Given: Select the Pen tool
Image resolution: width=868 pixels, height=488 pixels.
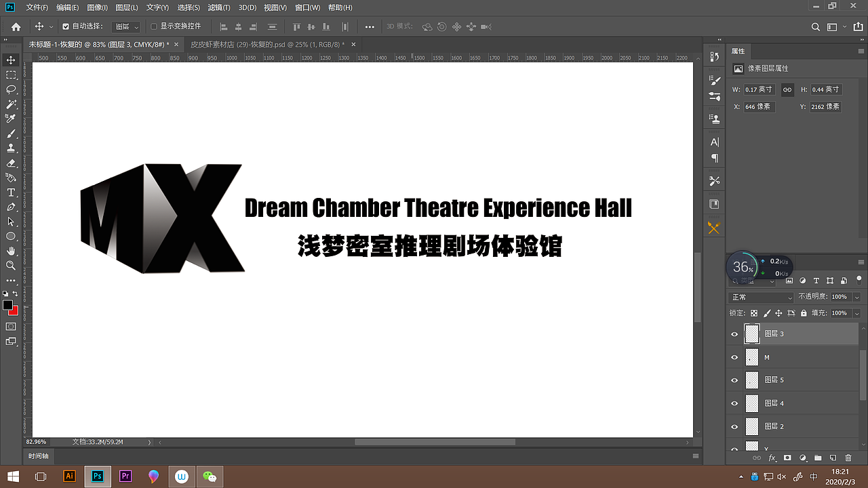Looking at the screenshot, I should point(11,207).
